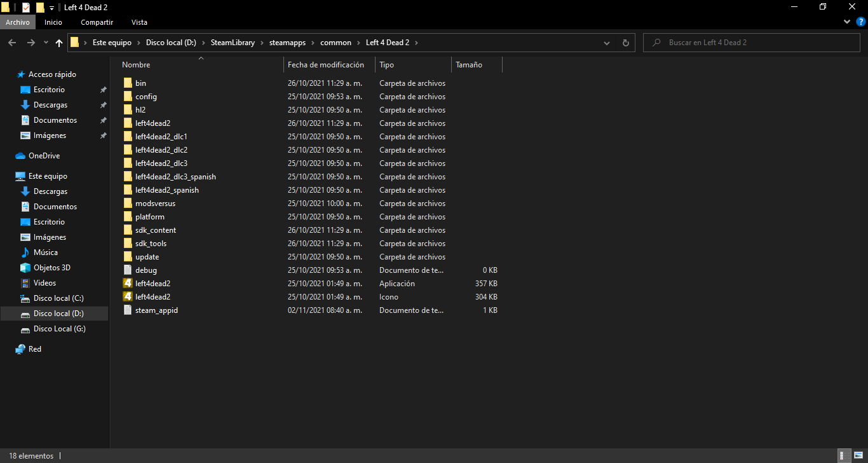Select the steam_appid text document icon
The width and height of the screenshot is (868, 463).
coord(128,310)
